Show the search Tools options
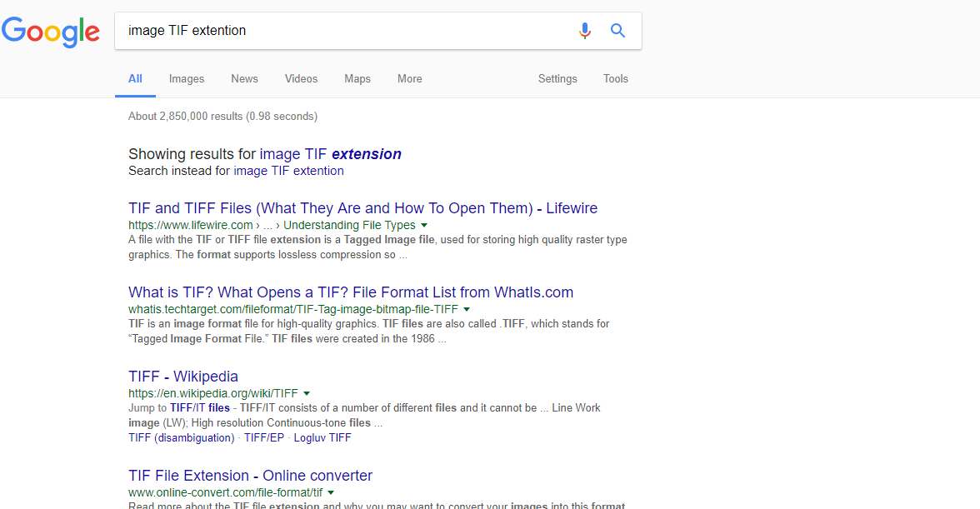 coord(616,79)
